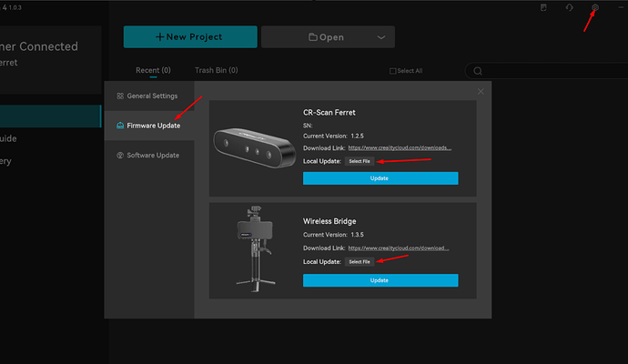Click the Wireless Bridge title
This screenshot has height=364, width=628.
click(x=329, y=221)
